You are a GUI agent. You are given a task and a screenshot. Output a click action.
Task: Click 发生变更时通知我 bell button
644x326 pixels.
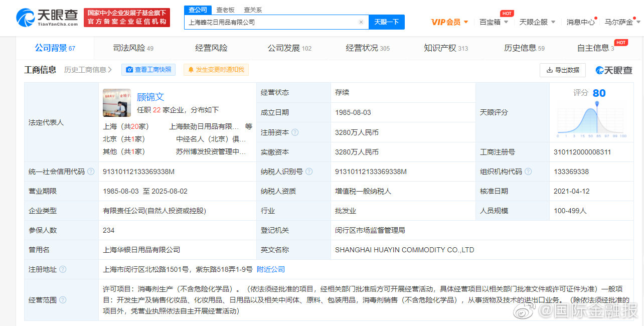point(216,70)
